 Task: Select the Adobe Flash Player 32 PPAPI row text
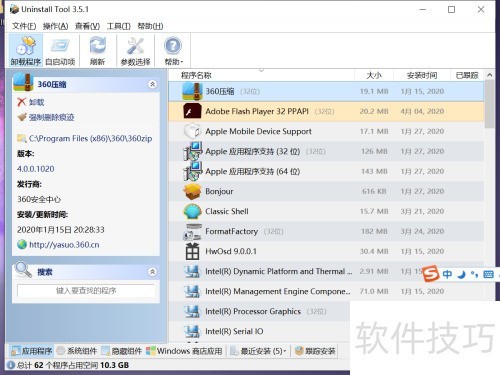tap(257, 111)
